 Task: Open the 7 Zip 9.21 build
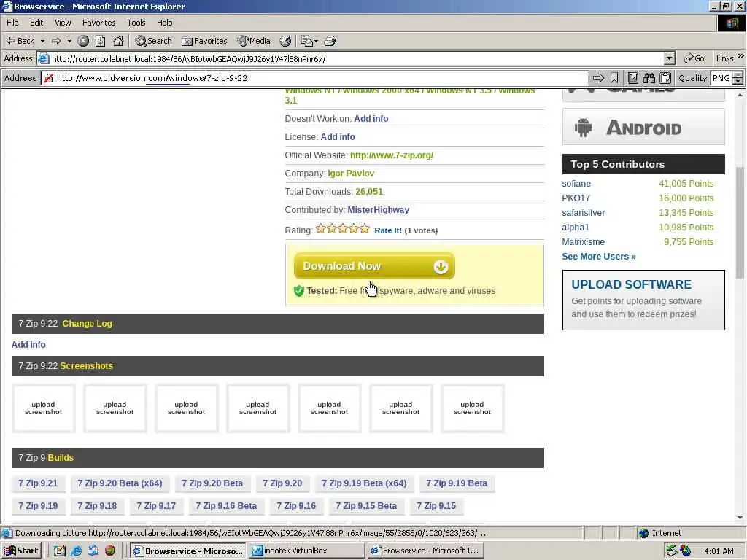point(38,483)
